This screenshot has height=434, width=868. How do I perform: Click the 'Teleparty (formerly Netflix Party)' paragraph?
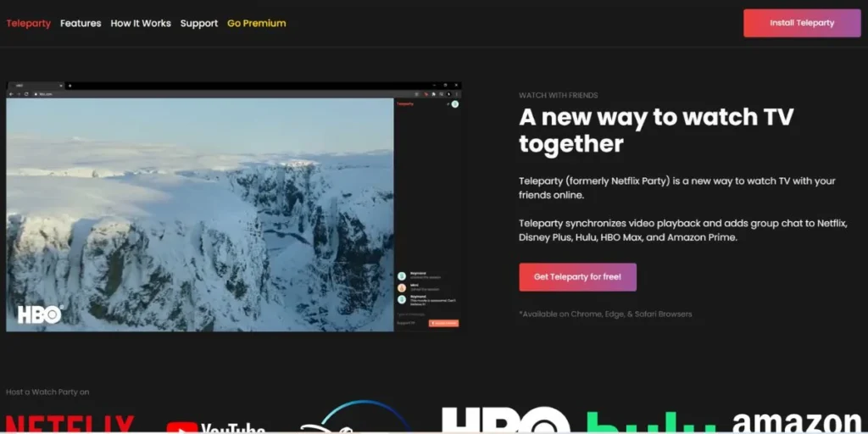tap(677, 187)
